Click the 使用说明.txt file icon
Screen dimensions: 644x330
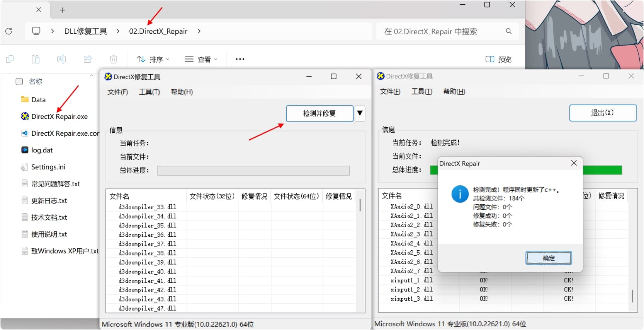click(x=25, y=234)
